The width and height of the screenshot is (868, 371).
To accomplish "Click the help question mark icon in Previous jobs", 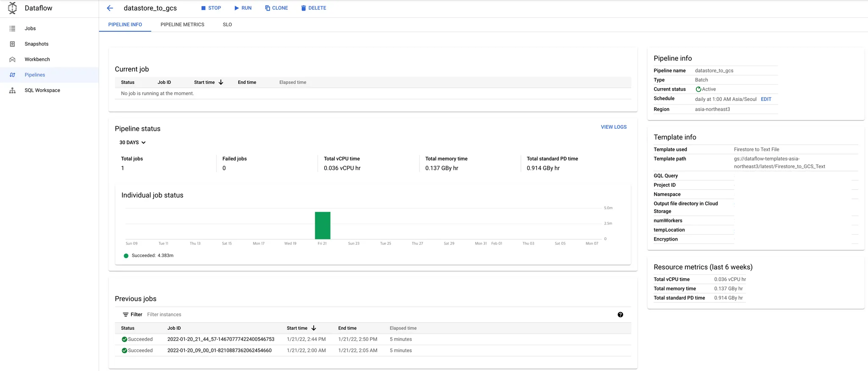I will (x=620, y=315).
